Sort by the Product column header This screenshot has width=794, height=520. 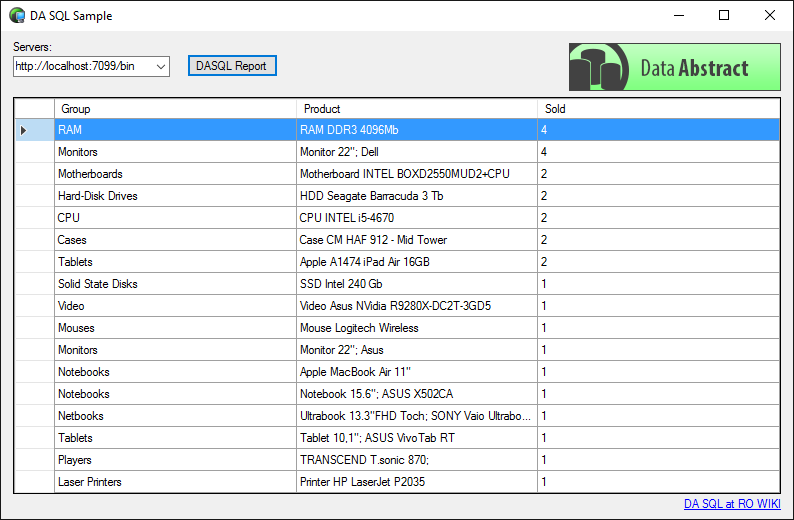[x=416, y=109]
